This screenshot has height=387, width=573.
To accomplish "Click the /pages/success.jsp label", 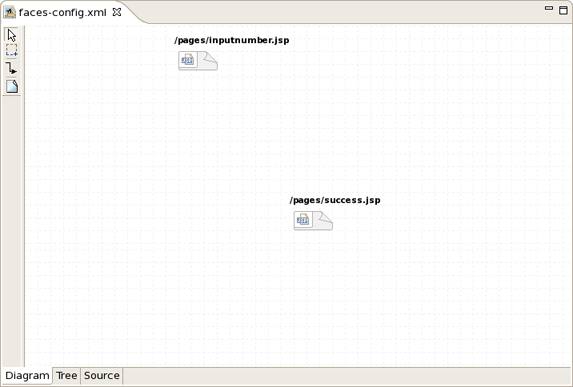I will 335,200.
